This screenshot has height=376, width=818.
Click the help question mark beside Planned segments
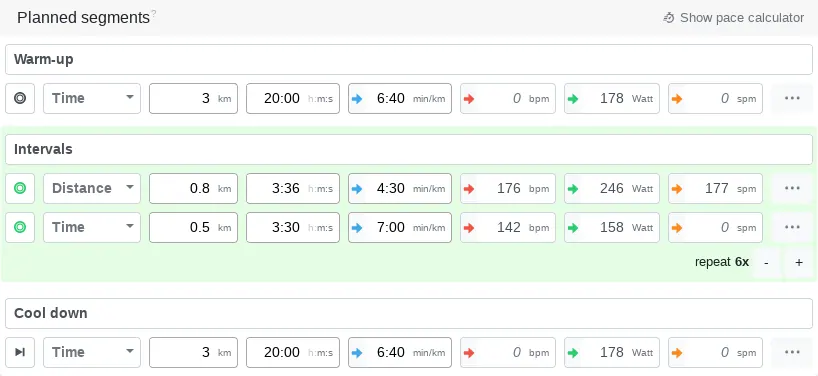(x=153, y=15)
